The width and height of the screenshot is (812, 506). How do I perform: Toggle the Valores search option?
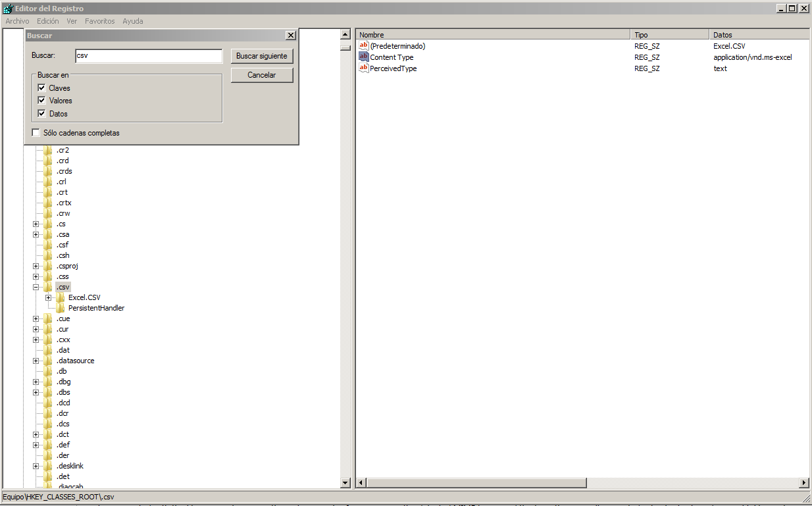pyautogui.click(x=41, y=101)
